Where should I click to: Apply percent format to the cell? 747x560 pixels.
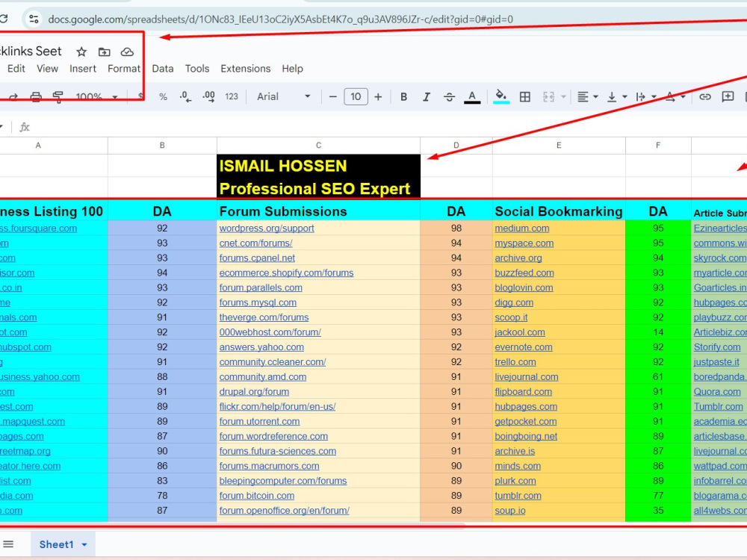(x=163, y=97)
